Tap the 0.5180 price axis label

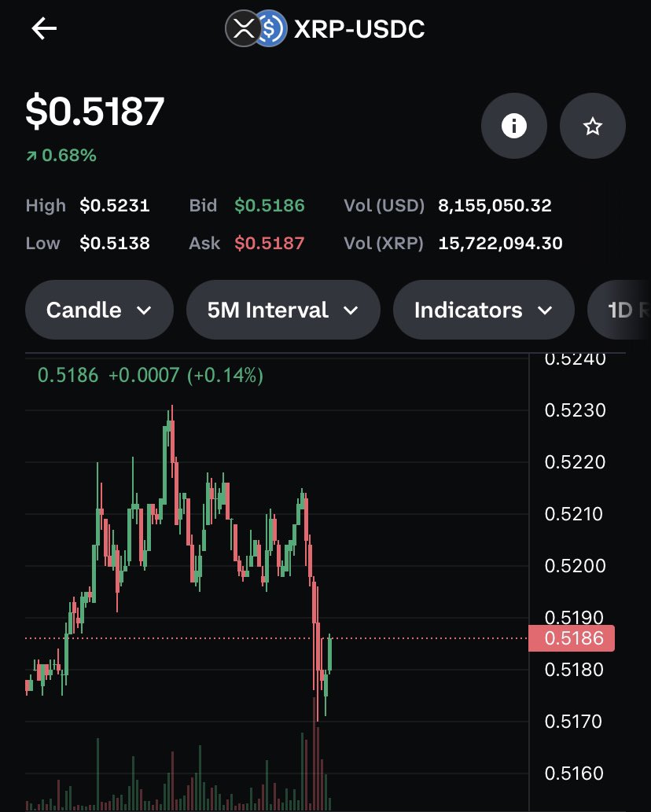pyautogui.click(x=574, y=670)
